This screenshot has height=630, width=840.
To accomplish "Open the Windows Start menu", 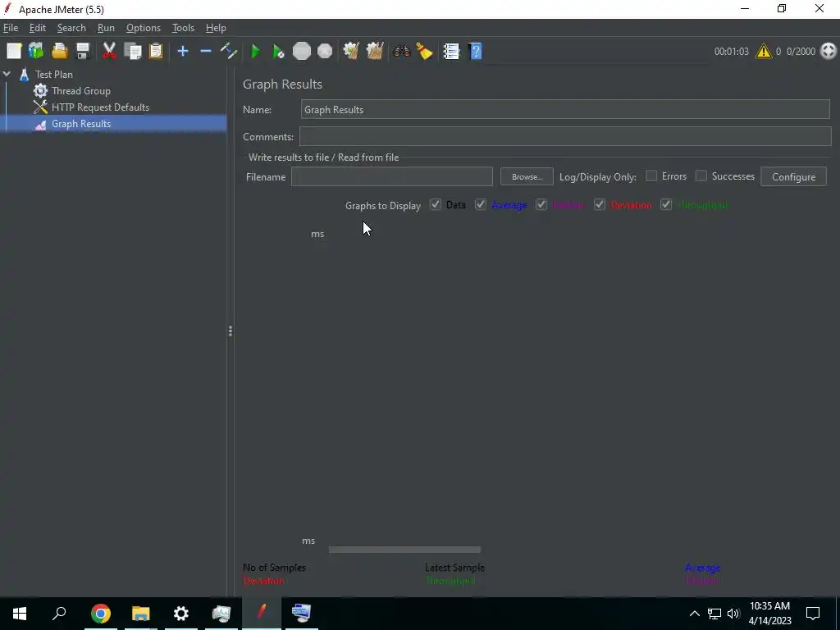I will pyautogui.click(x=20, y=614).
